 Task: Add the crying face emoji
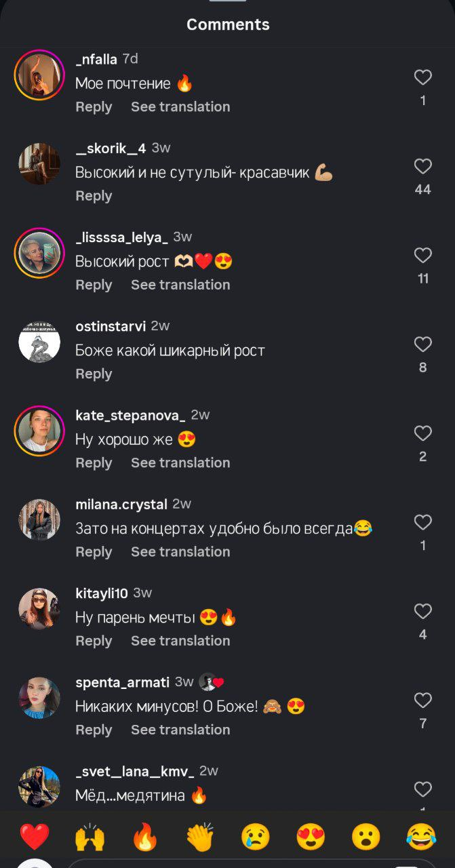[x=255, y=837]
